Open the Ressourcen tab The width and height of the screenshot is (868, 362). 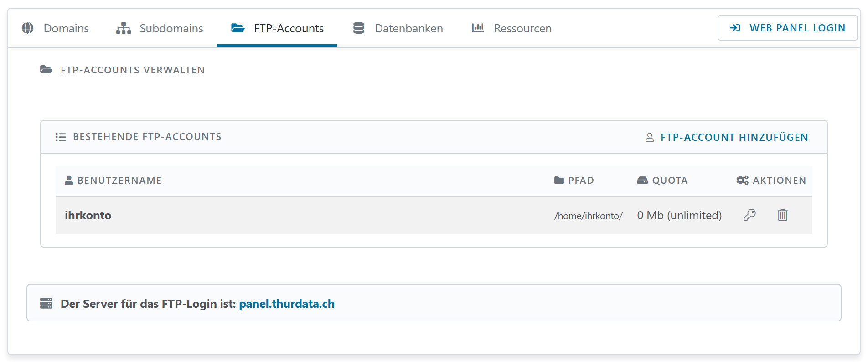click(511, 28)
